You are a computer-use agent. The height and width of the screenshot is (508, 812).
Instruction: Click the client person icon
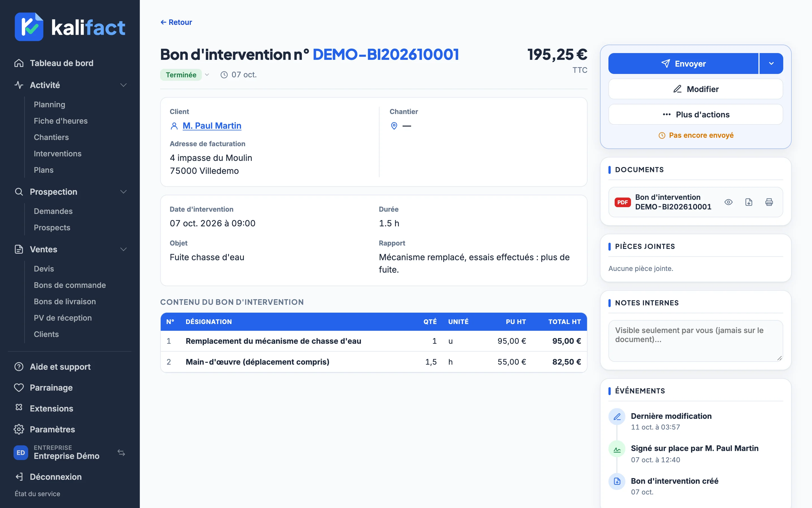[x=174, y=126]
